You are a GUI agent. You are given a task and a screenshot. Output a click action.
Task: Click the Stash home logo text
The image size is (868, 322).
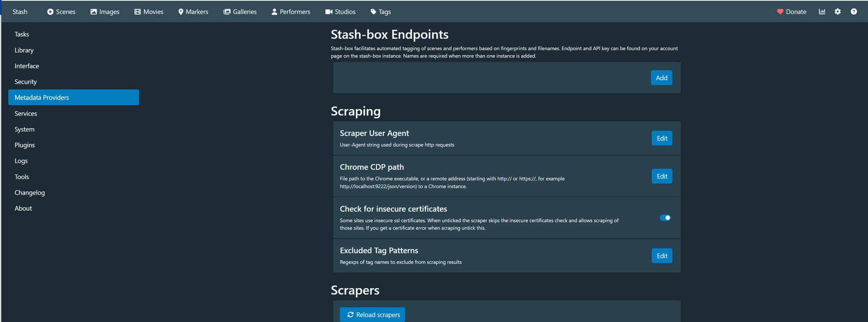pos(20,12)
